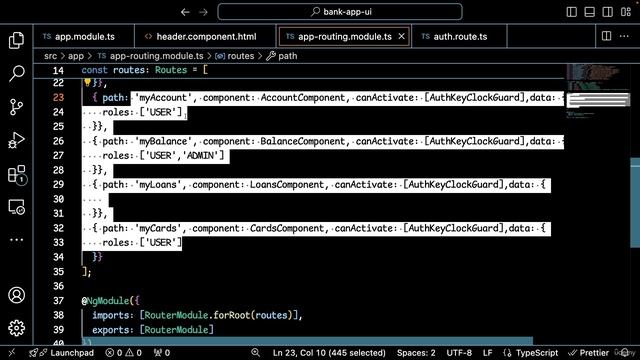Viewport: 640px width, 360px height.
Task: Open the Manage settings gear
Action: tap(16, 328)
